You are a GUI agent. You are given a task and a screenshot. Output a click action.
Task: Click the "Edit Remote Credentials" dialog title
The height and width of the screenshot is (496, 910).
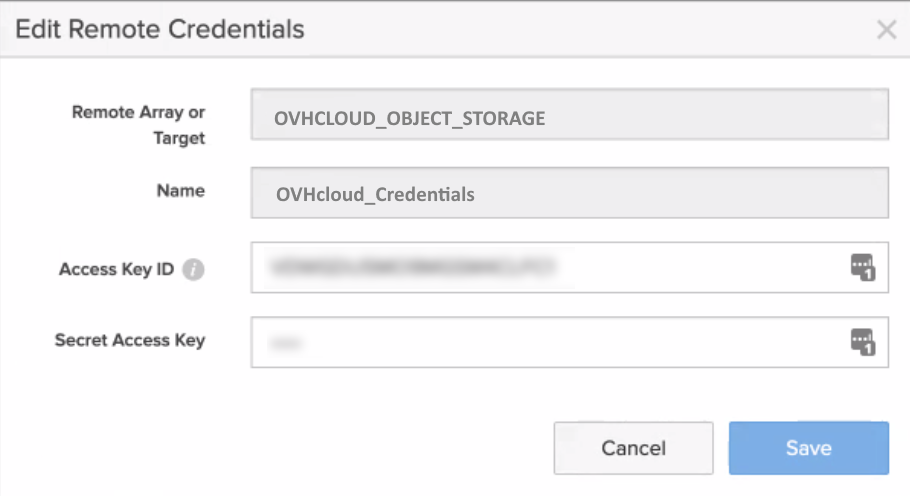[x=160, y=29]
